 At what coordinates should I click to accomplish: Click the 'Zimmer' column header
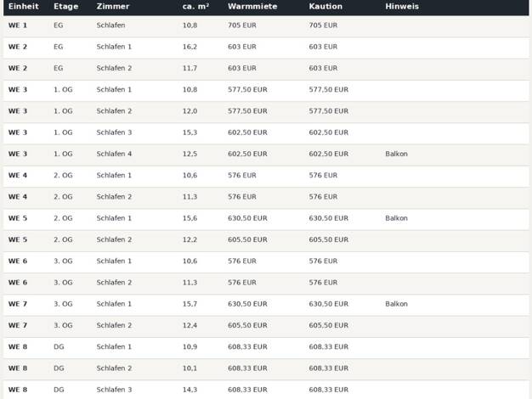point(113,7)
